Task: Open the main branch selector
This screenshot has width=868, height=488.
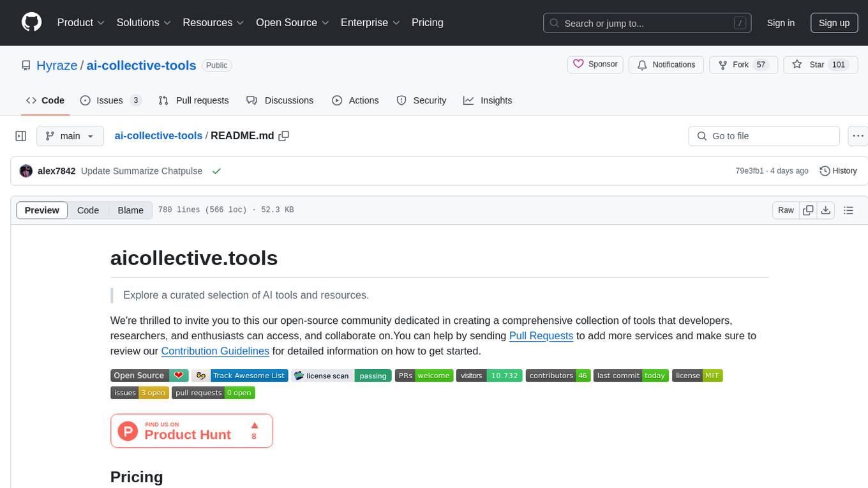Action: (x=70, y=136)
